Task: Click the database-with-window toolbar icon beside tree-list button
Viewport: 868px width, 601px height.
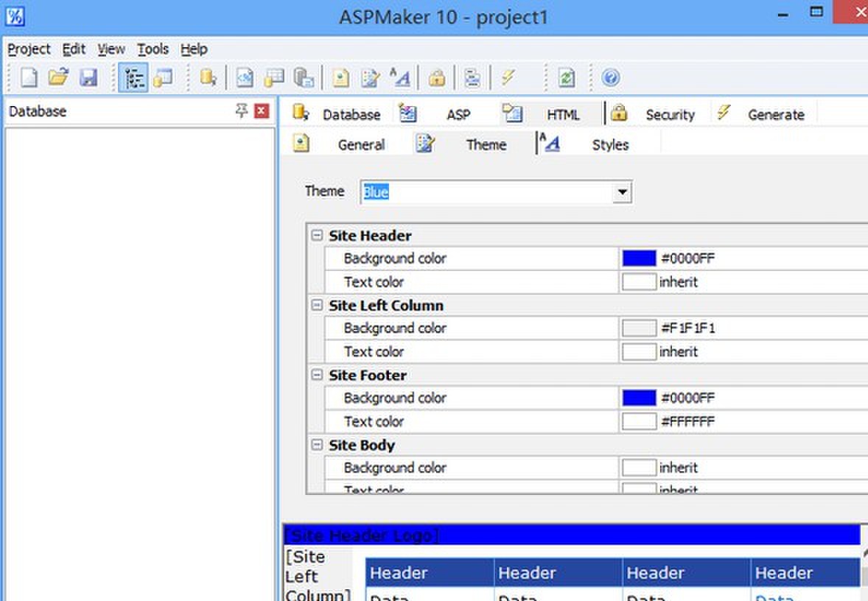Action: pos(164,77)
